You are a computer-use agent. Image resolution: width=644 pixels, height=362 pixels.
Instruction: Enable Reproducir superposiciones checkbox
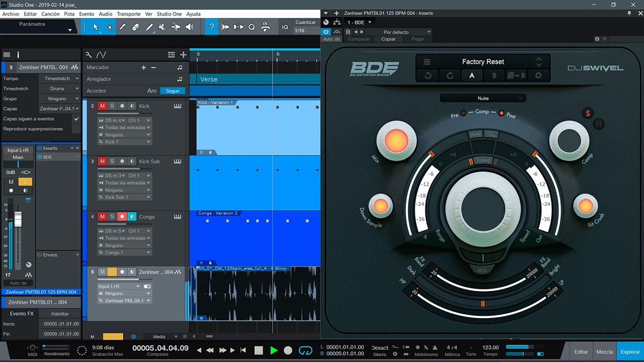[76, 129]
